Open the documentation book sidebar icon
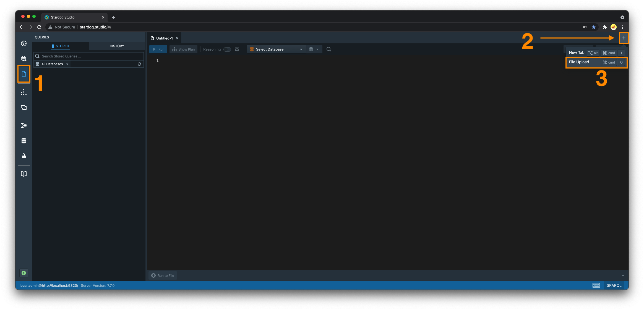 [24, 174]
